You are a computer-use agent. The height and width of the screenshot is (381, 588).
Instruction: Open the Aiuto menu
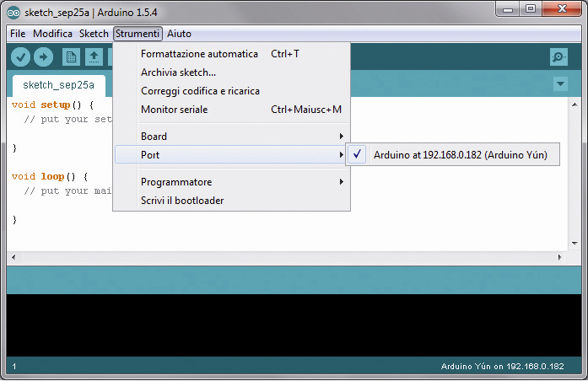coord(179,34)
